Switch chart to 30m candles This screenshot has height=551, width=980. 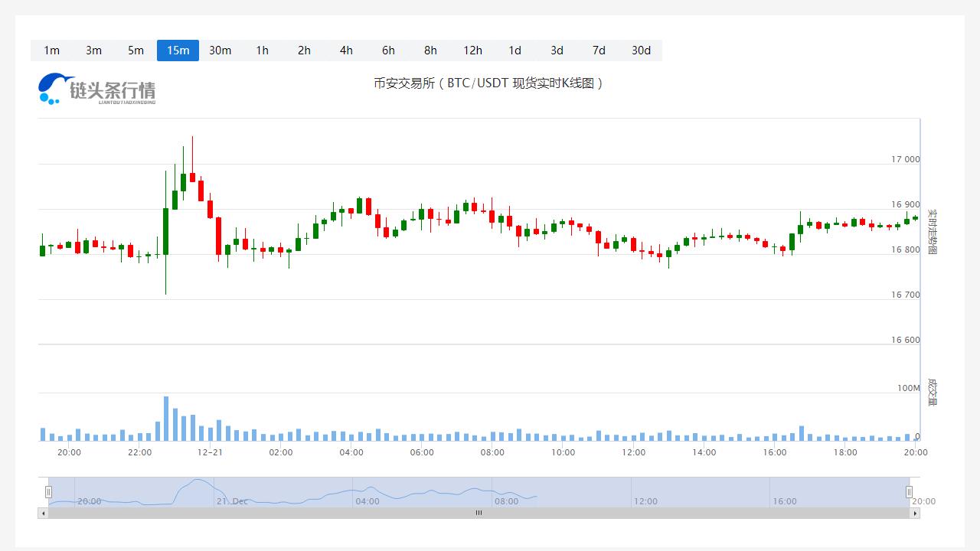click(x=220, y=51)
